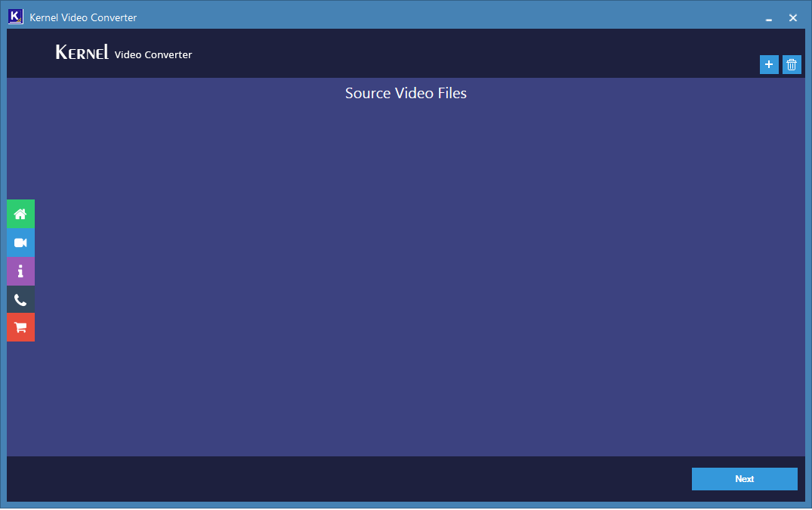Add video files with the plus button
This screenshot has width=812, height=510.
click(x=769, y=65)
